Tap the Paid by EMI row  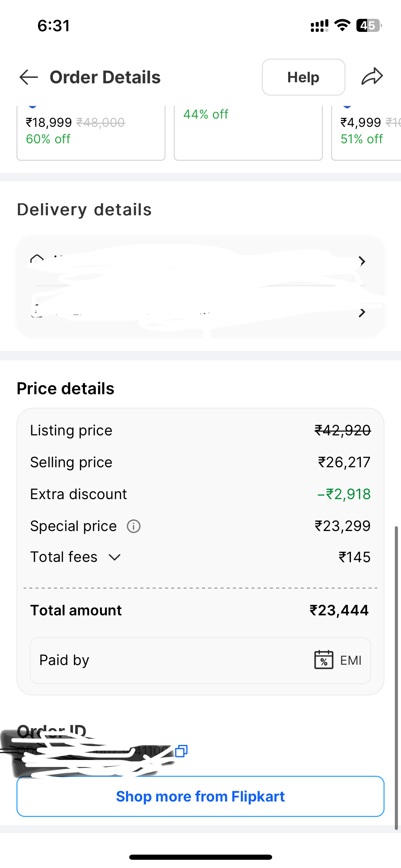(x=200, y=660)
